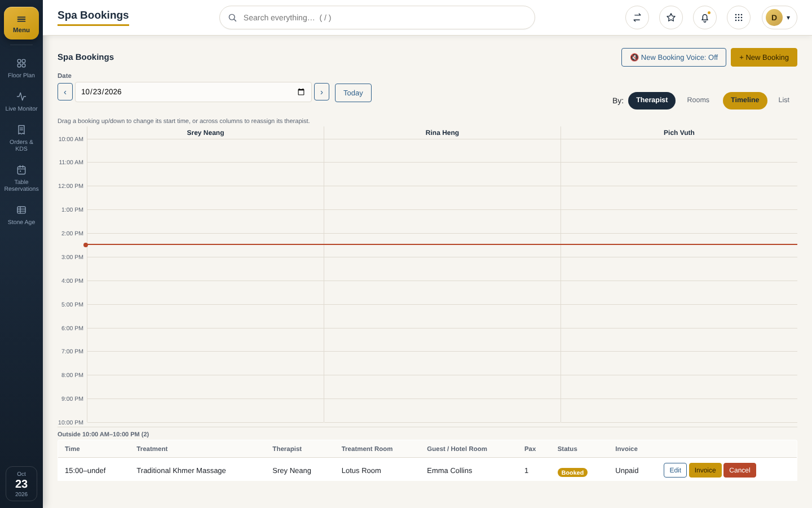Image resolution: width=812 pixels, height=508 pixels.
Task: Click the Rina Heng column header
Action: coord(442,133)
